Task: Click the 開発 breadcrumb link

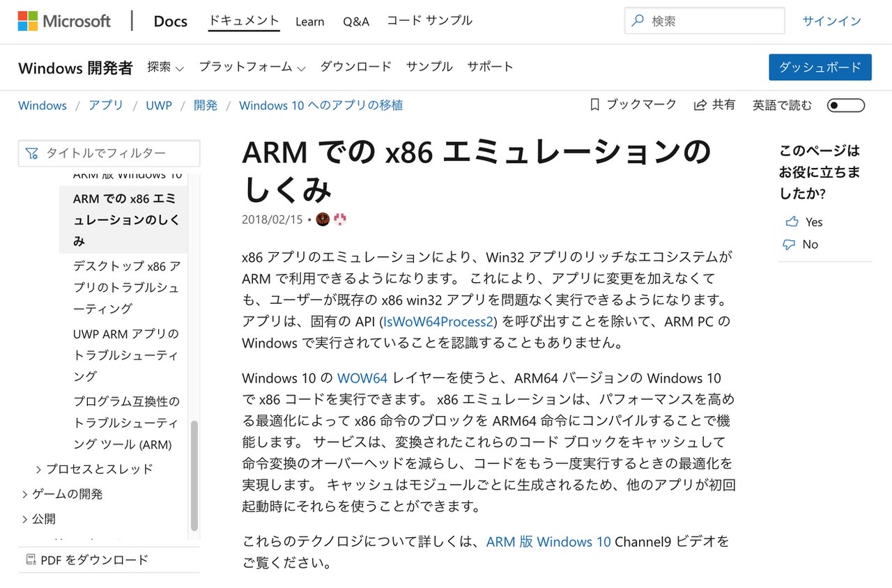Action: click(x=206, y=105)
